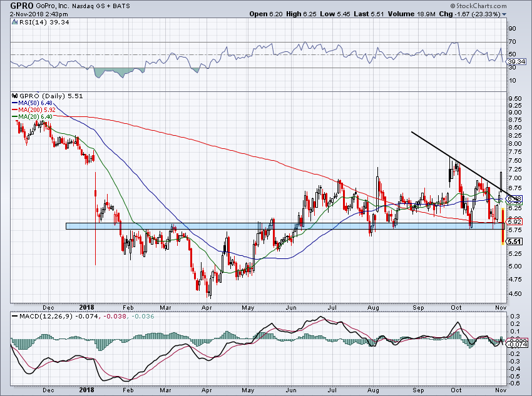532x396 pixels.
Task: Click the 'RSI(14) 39.34' label
Action: pyautogui.click(x=44, y=23)
